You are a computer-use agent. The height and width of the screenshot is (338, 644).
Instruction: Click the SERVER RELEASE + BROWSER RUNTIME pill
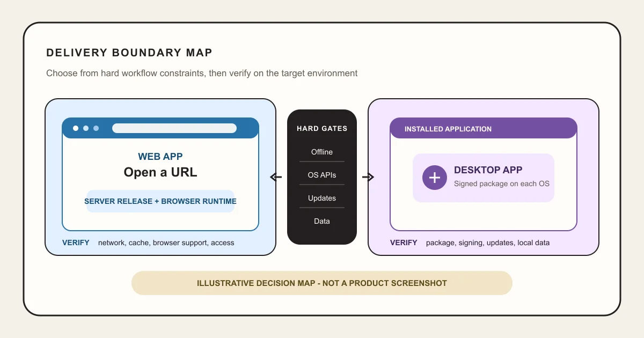coord(160,201)
